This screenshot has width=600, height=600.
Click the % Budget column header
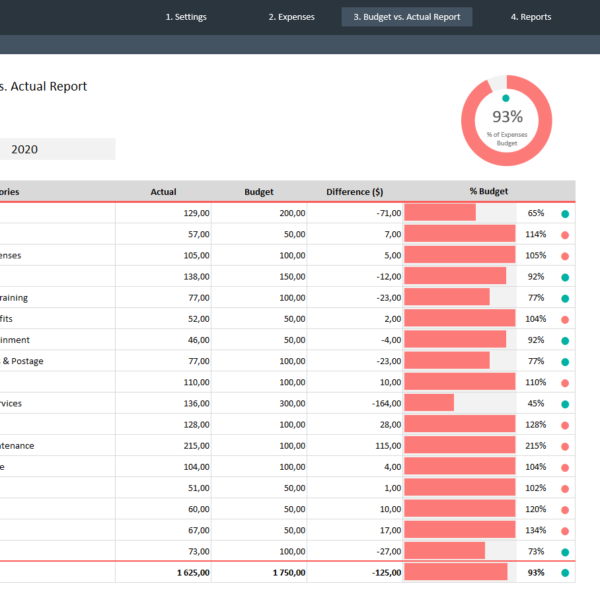coord(489,192)
